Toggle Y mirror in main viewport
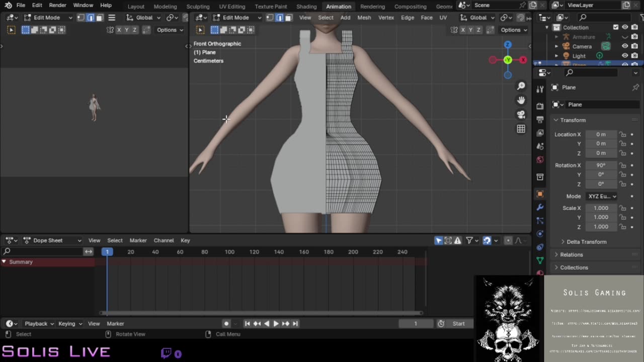Screen dimensions: 644x362 tap(471, 30)
